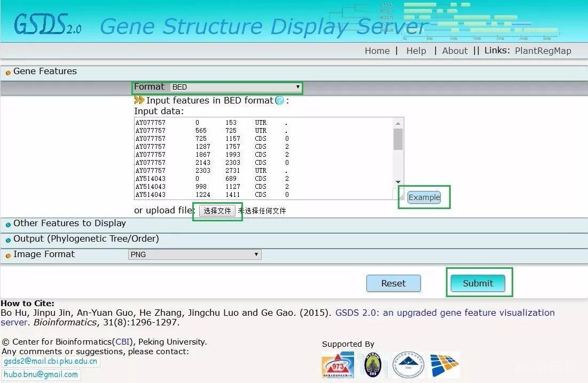Screen dimensions: 588x383
Task: Follow the PlantRegMap link
Action: click(543, 51)
